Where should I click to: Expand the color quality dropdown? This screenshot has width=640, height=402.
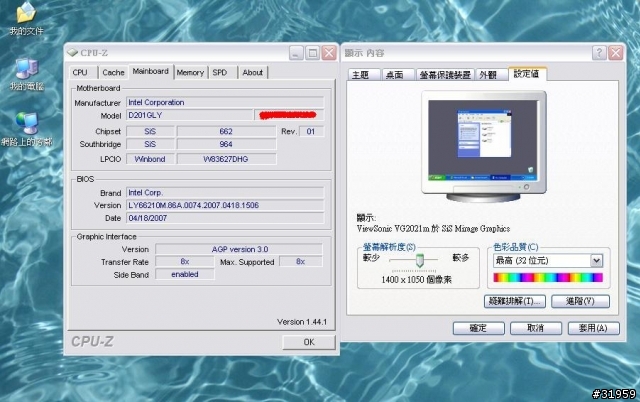[596, 260]
